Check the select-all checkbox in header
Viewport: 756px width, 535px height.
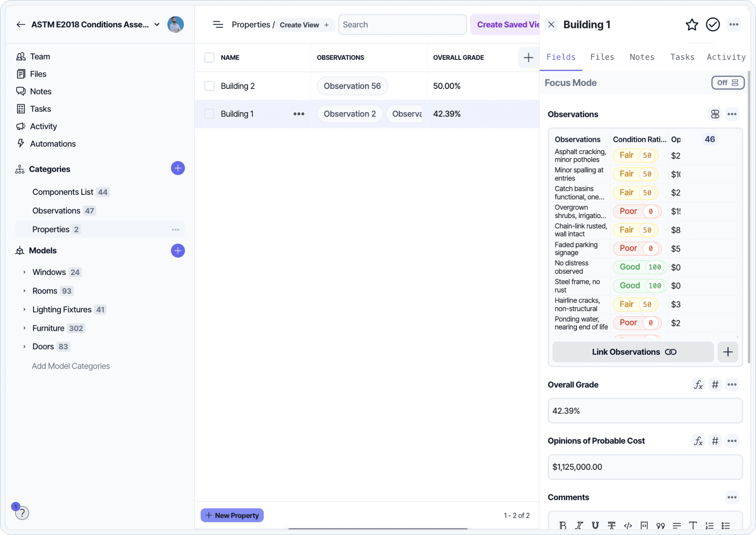209,58
